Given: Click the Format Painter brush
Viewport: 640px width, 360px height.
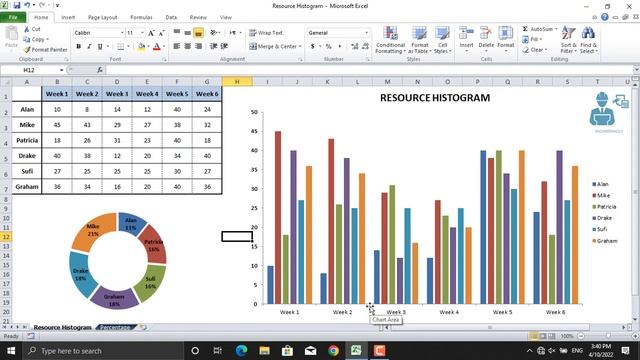Looking at the screenshot, I should 27,50.
